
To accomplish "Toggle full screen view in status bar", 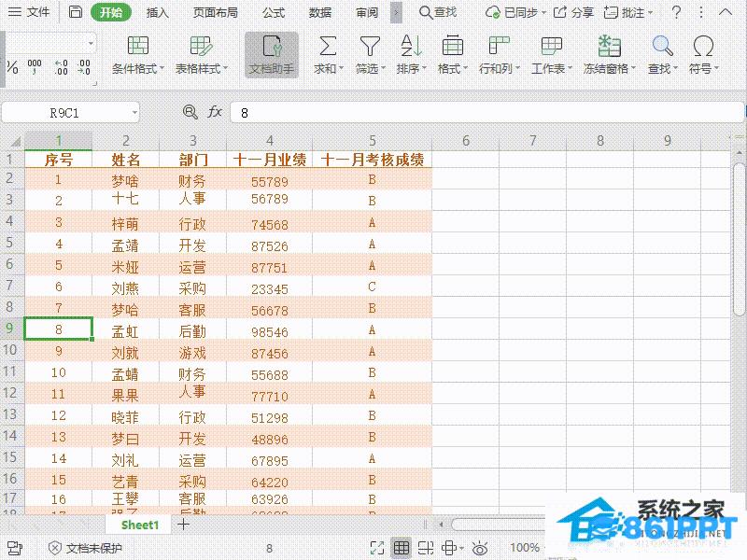I will (377, 548).
